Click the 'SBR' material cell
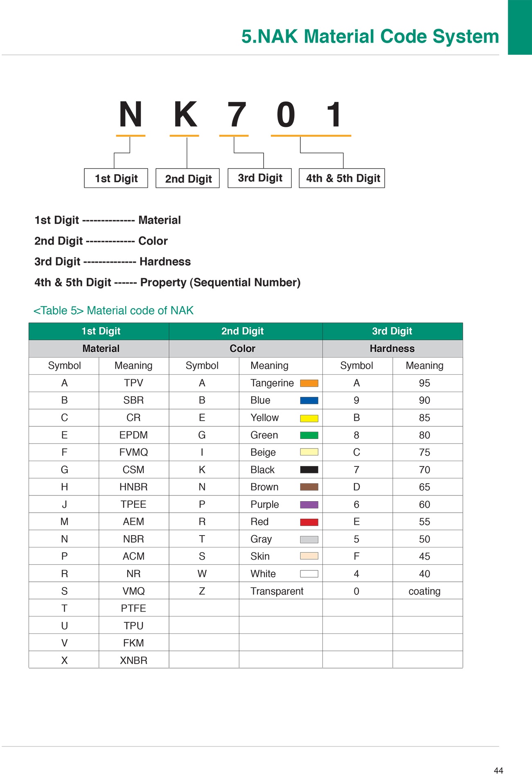This screenshot has width=532, height=779. [134, 401]
